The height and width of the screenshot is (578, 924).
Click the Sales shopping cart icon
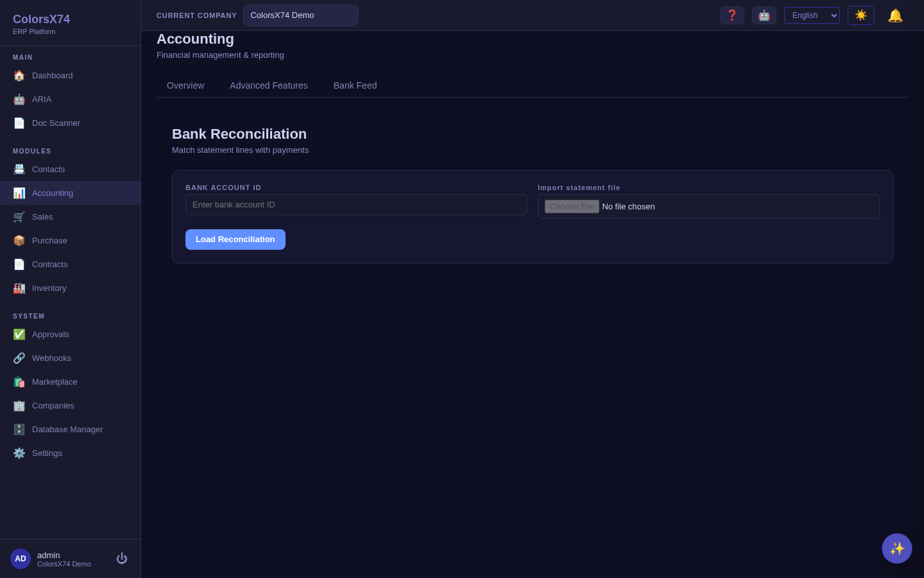pyautogui.click(x=19, y=217)
